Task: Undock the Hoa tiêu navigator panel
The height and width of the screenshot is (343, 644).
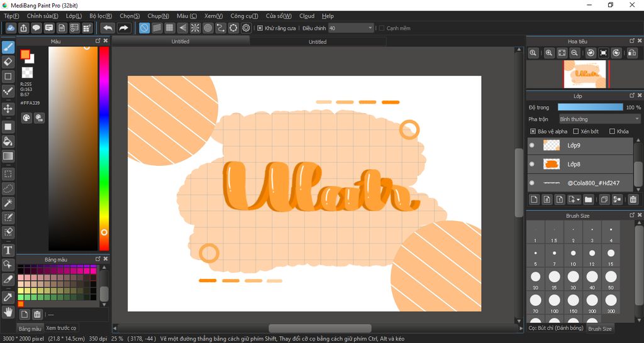Action: tap(632, 41)
